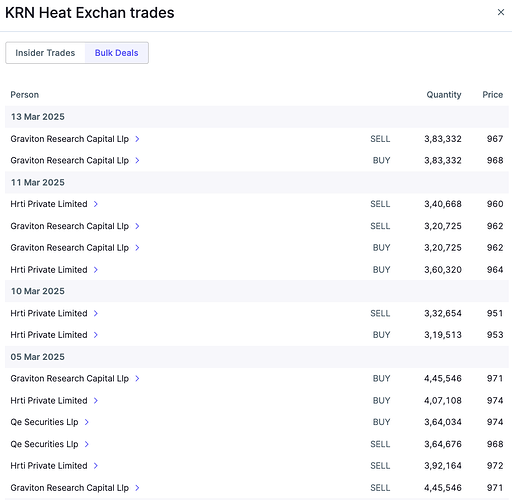512x500 pixels.
Task: Open Hrti Private Limited link selling 3,92,164
Action: click(49, 466)
